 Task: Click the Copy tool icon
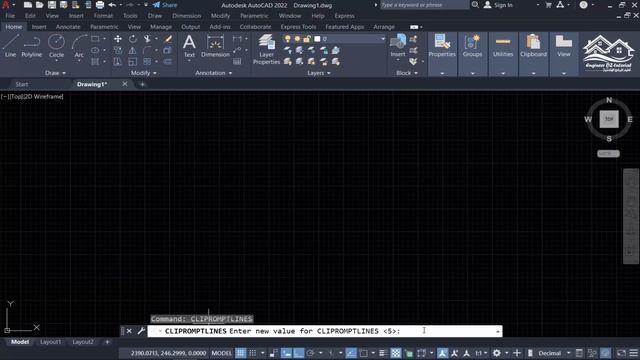coord(118,50)
